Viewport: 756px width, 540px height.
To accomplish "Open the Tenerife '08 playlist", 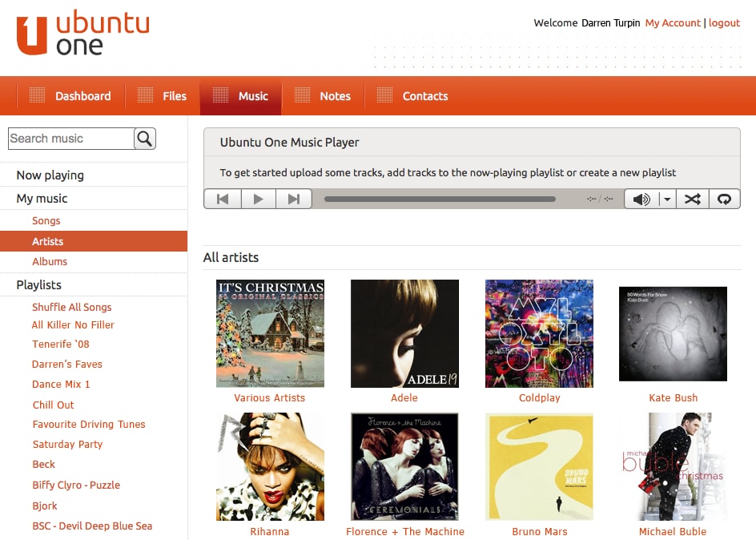I will (x=61, y=345).
